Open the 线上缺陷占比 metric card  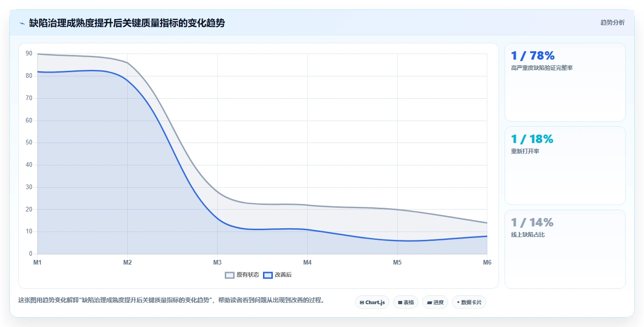(x=565, y=249)
